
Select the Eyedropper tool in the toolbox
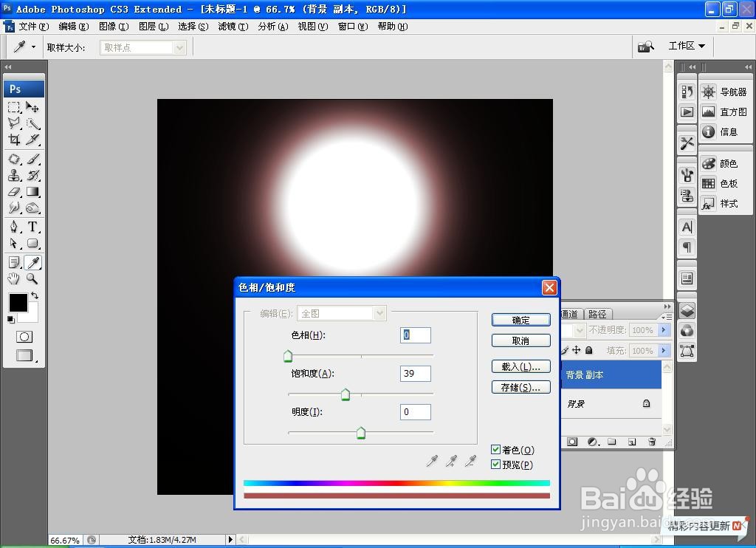pyautogui.click(x=31, y=262)
